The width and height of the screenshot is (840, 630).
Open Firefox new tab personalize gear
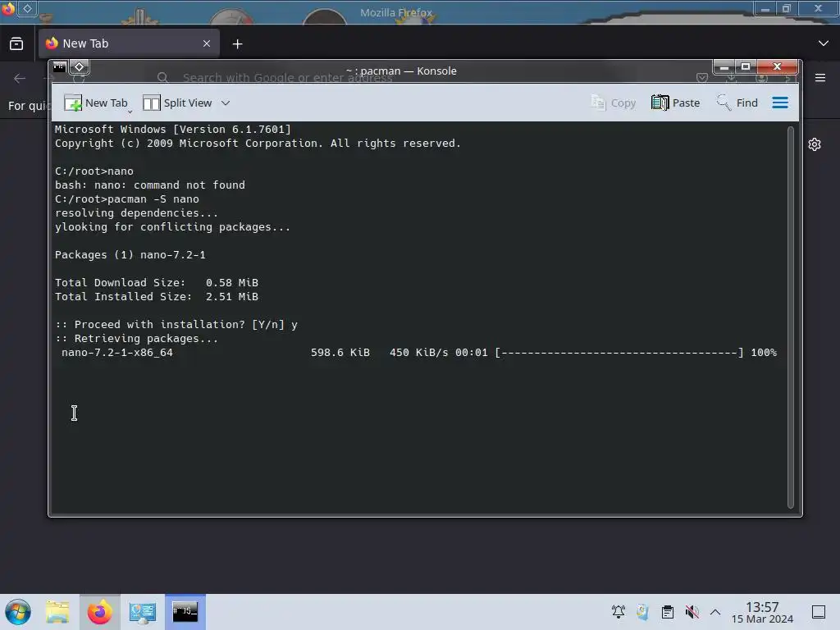pos(815,144)
